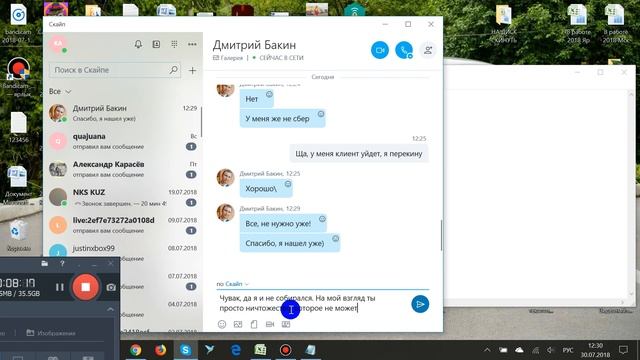Open the Skype more options menu
This screenshot has height=360, width=640.
(x=192, y=44)
